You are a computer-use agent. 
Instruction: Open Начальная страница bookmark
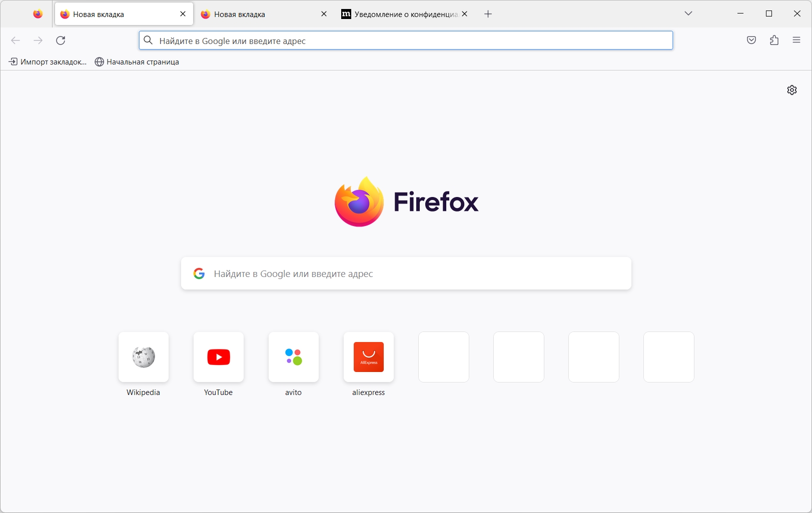point(137,62)
